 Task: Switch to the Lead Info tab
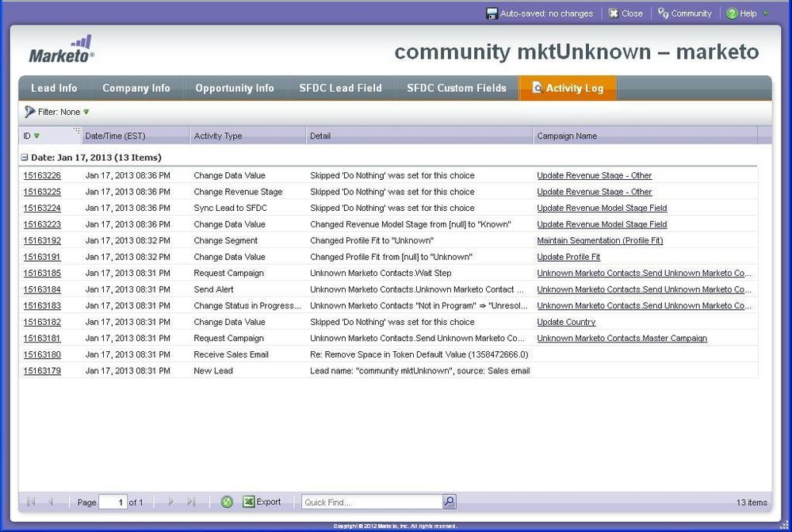pyautogui.click(x=54, y=88)
